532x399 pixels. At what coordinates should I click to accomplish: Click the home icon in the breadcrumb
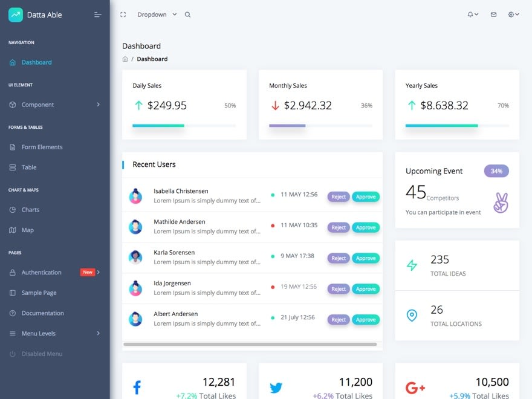click(x=125, y=59)
